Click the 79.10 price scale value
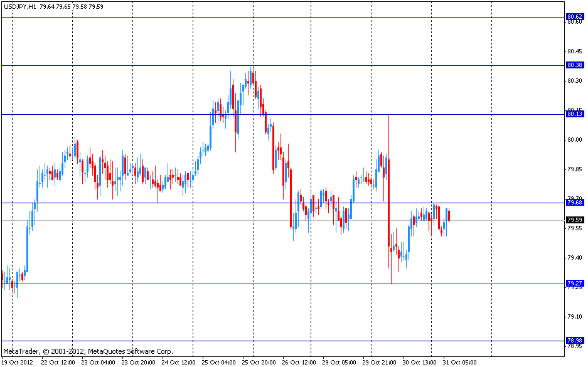Viewport: 588px width, 367px height. [x=574, y=317]
